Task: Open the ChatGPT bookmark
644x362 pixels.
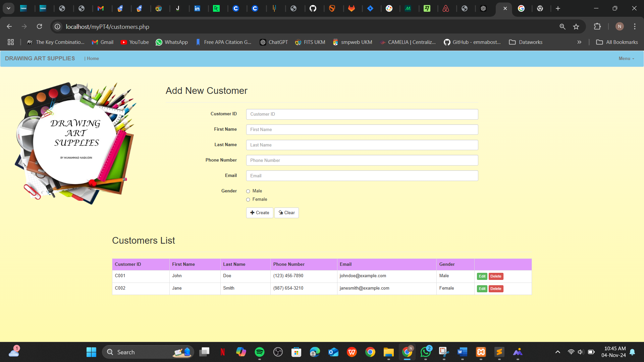Action: click(x=274, y=42)
